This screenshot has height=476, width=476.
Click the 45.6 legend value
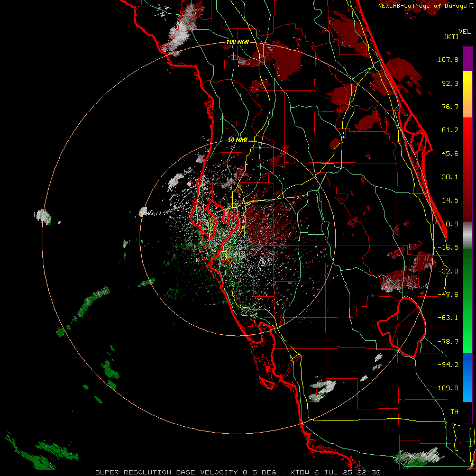click(x=450, y=153)
